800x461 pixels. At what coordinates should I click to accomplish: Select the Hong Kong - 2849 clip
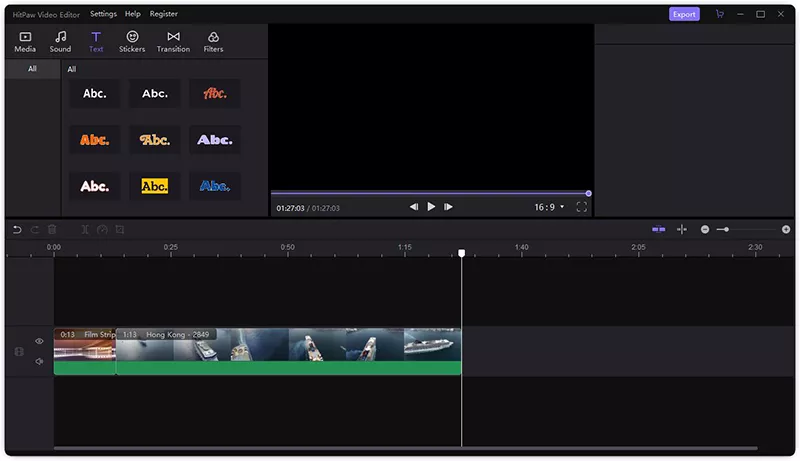[289, 351]
